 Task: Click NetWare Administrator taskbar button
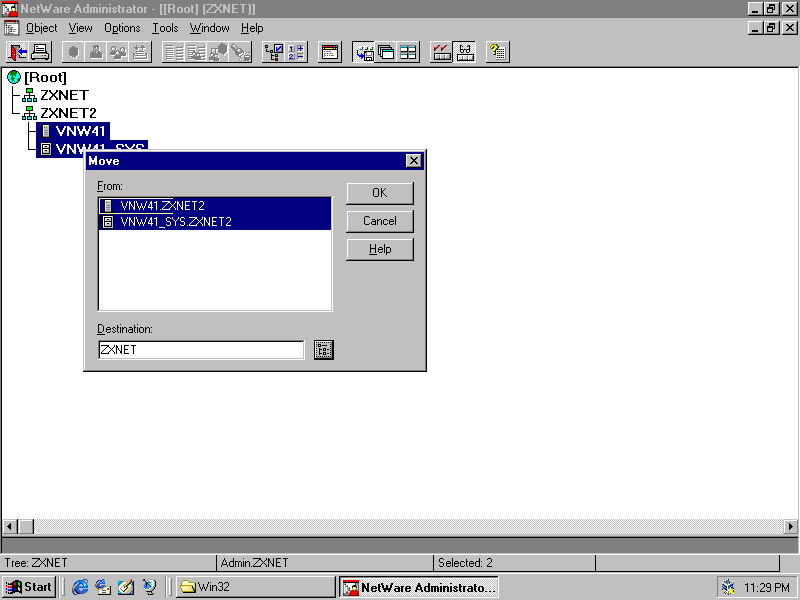(x=419, y=587)
